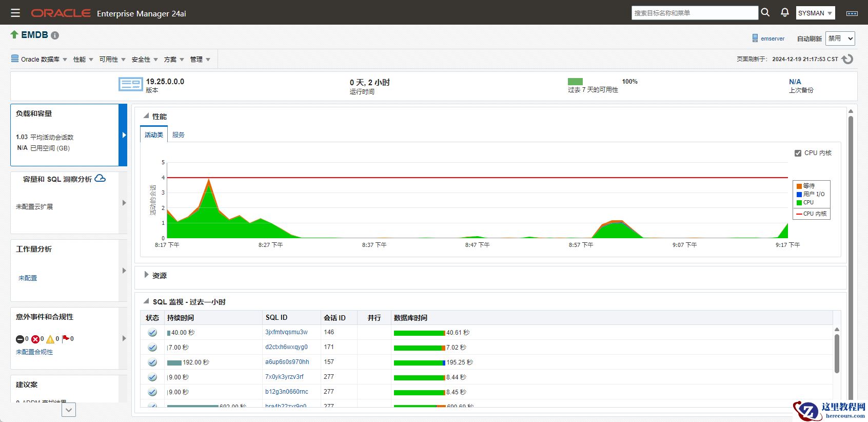Click the search magnifier icon
The width and height of the screenshot is (868, 422).
pyautogui.click(x=765, y=12)
